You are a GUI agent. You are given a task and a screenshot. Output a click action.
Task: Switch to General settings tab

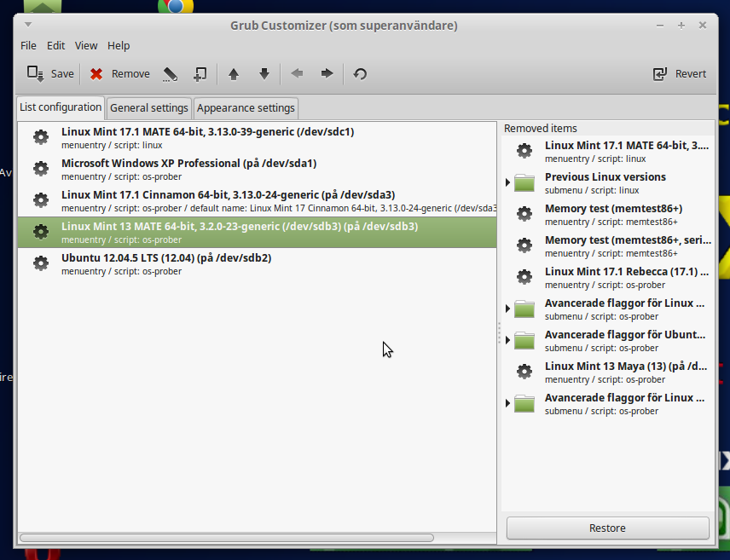click(149, 108)
